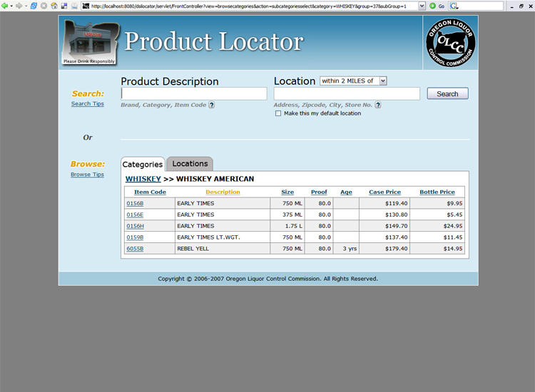Click the '$137.40' case price cell
Image resolution: width=535 pixels, height=392 pixels.
click(384, 237)
